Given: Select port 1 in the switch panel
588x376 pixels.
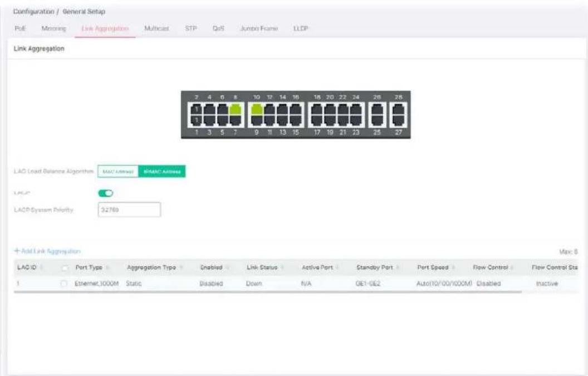Looking at the screenshot, I should point(196,120).
